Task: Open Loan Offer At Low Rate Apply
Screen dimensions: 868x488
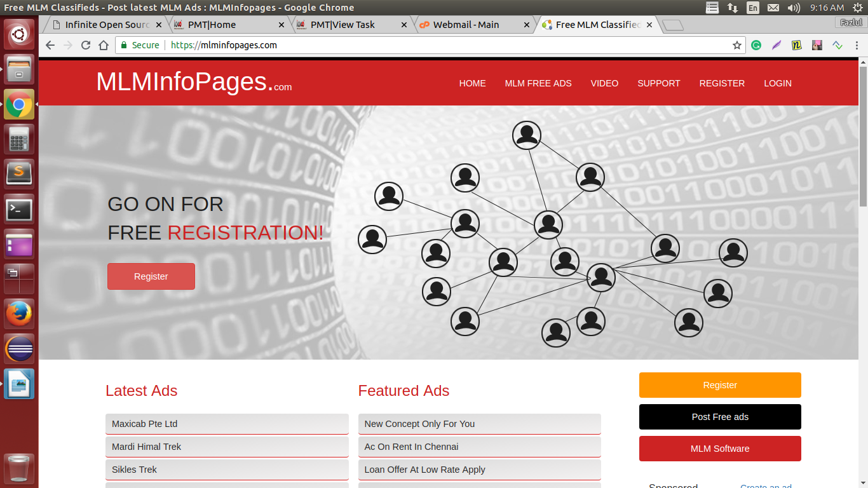Action: 480,470
